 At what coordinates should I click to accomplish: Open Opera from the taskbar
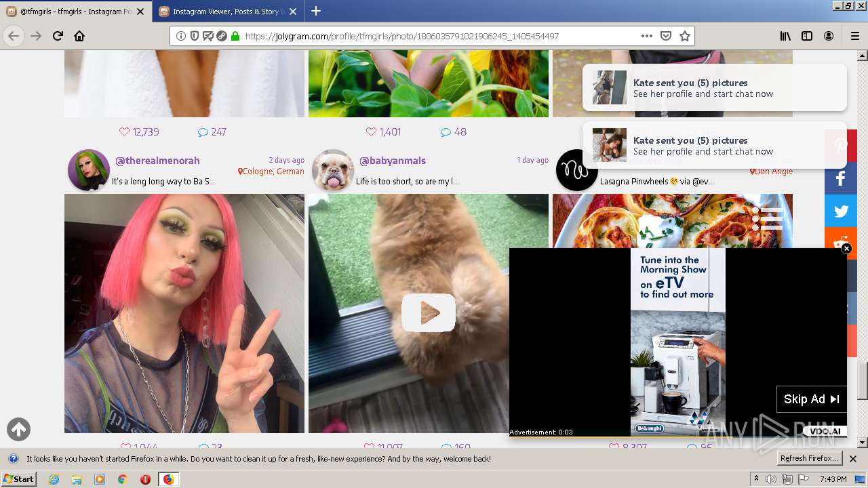tap(145, 479)
